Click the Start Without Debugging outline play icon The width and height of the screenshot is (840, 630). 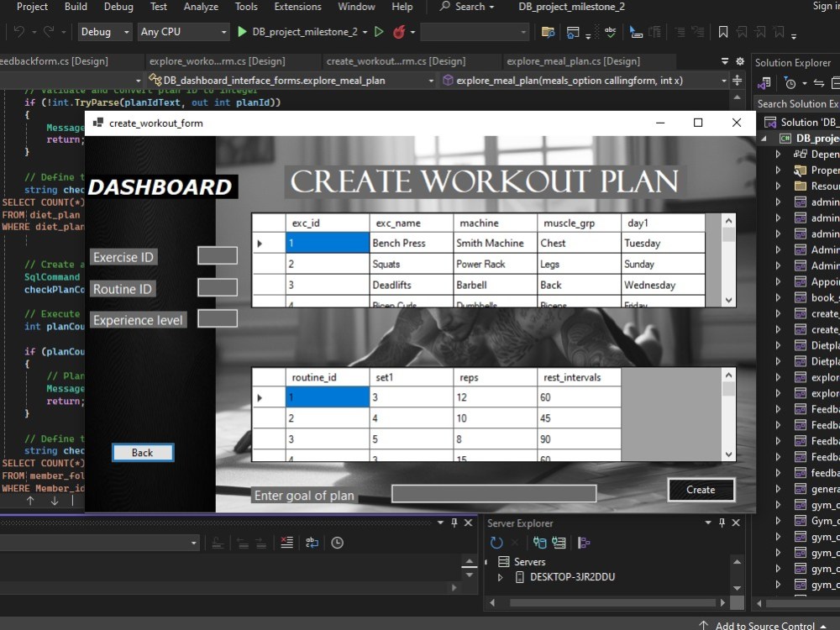click(379, 32)
